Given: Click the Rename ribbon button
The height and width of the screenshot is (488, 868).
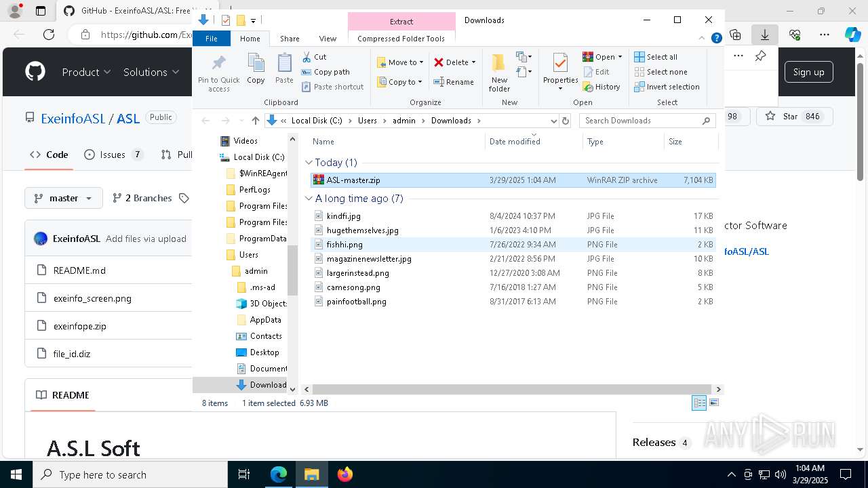Looking at the screenshot, I should [454, 82].
